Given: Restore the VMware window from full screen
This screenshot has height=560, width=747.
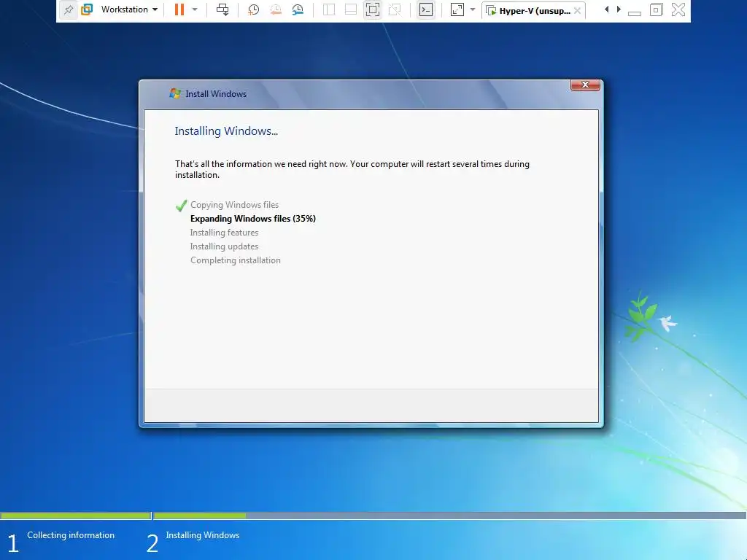Looking at the screenshot, I should pyautogui.click(x=656, y=9).
